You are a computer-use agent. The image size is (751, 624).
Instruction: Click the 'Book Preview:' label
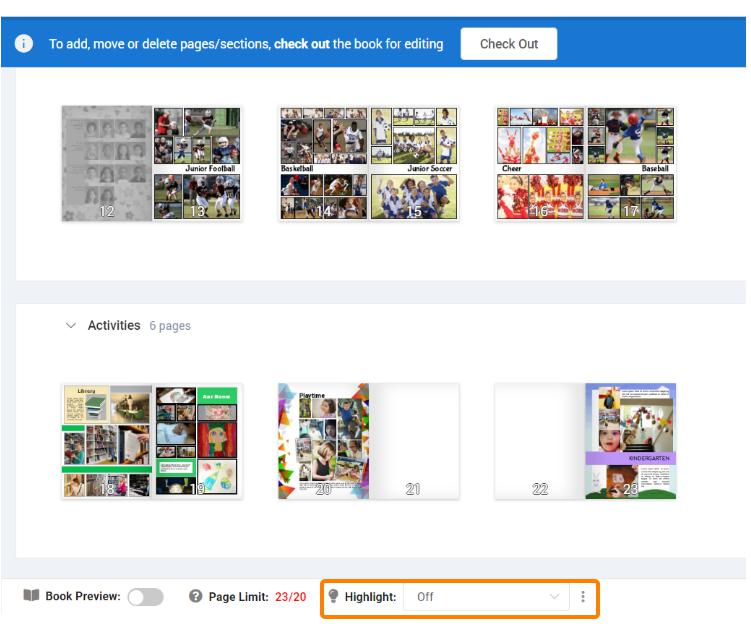pos(83,596)
